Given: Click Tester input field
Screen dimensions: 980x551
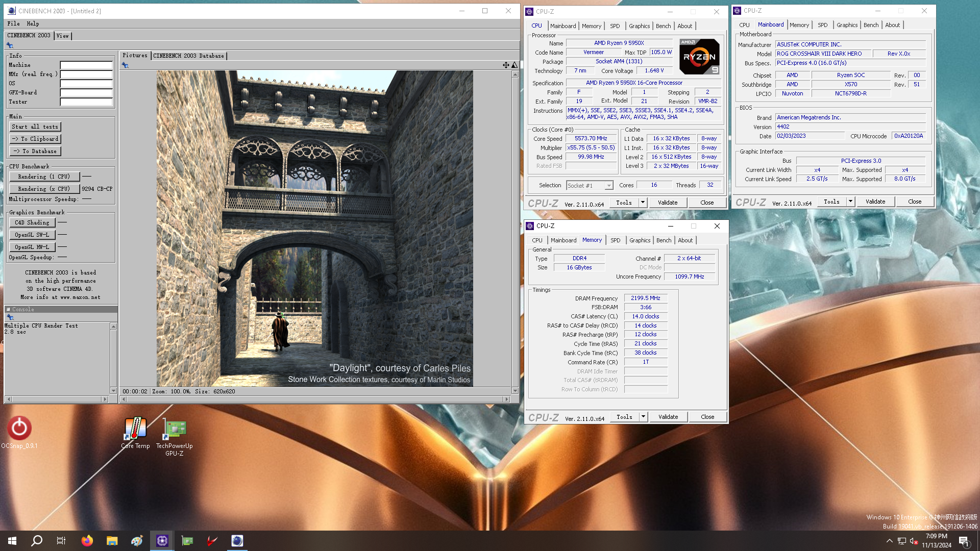Looking at the screenshot, I should (x=86, y=102).
